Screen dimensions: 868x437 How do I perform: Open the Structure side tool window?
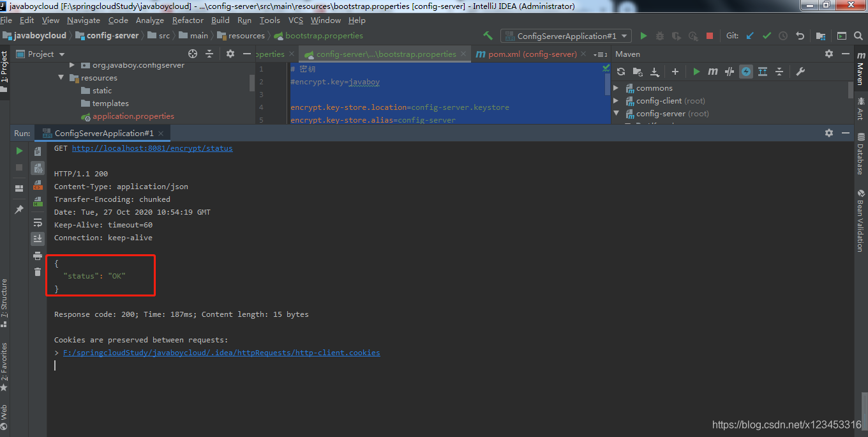(x=5, y=303)
